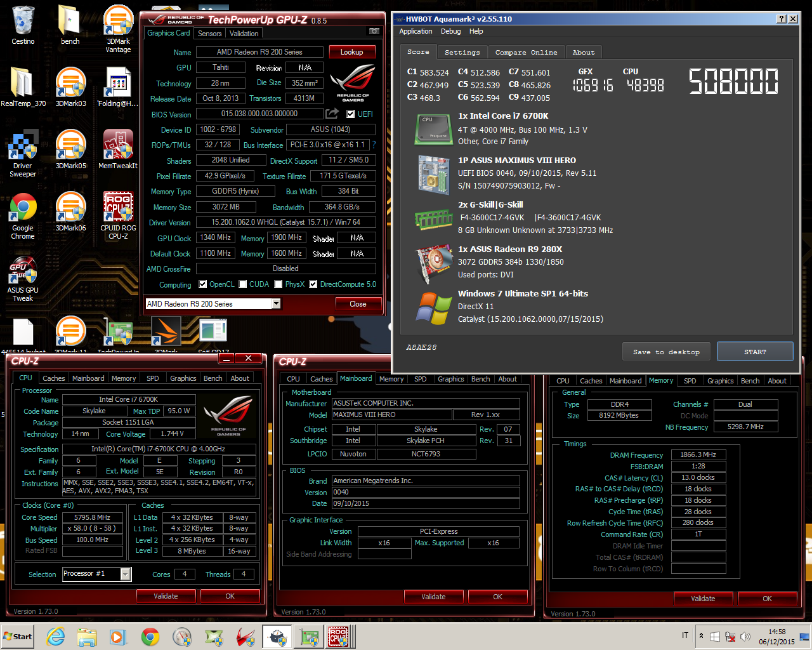Open Windows Media Player from taskbar

pyautogui.click(x=118, y=637)
